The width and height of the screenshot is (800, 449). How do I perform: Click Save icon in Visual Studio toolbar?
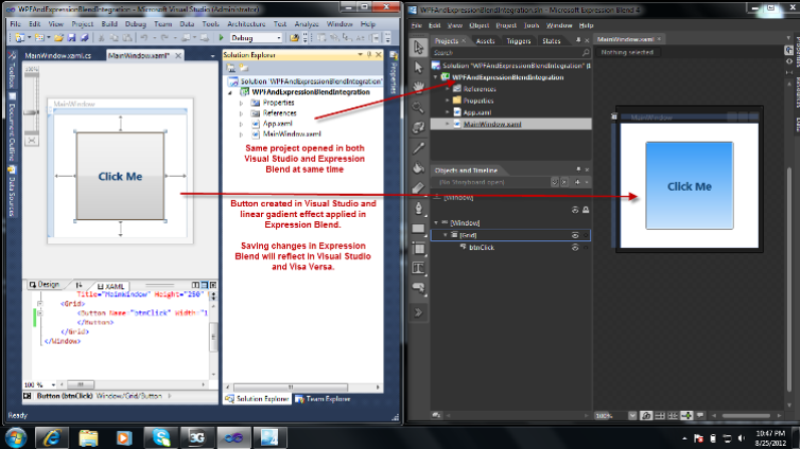coord(71,38)
